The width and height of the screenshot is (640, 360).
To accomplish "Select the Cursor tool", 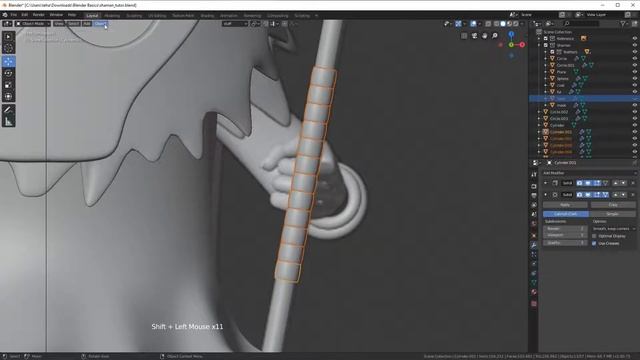I will (8, 48).
